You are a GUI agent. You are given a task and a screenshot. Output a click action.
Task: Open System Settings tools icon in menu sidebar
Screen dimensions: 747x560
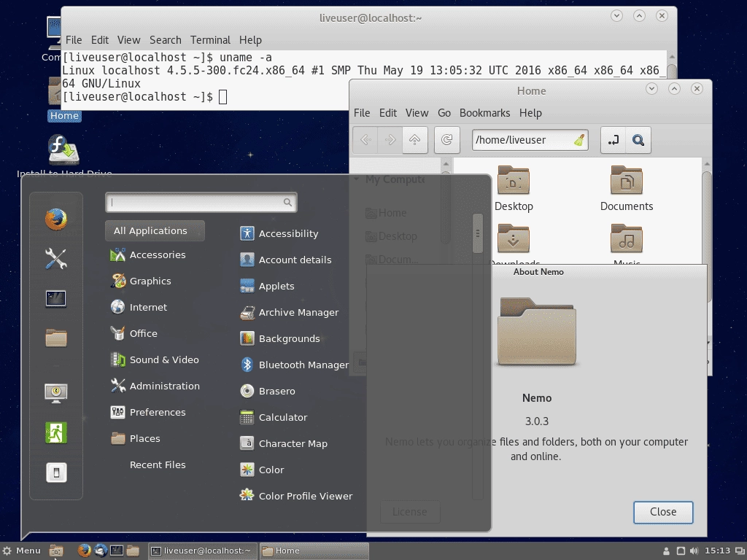(55, 259)
